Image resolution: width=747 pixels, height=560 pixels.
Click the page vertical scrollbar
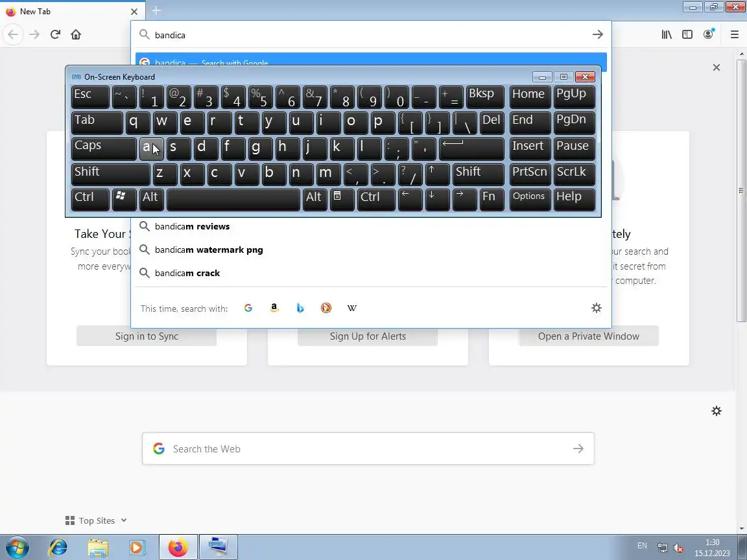click(x=741, y=191)
